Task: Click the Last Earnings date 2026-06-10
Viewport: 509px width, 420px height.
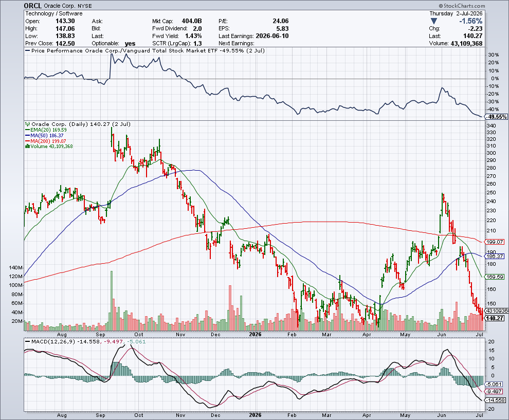Action: pos(272,36)
